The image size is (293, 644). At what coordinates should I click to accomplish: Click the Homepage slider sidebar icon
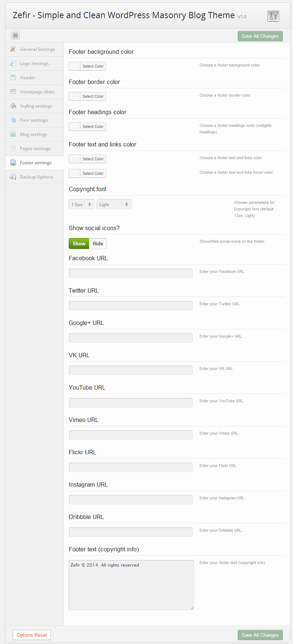point(13,92)
